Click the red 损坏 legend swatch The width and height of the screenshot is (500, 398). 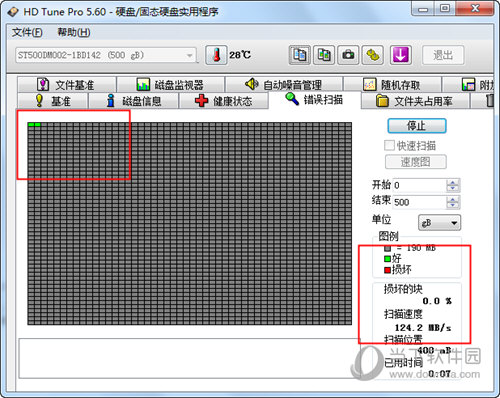387,270
